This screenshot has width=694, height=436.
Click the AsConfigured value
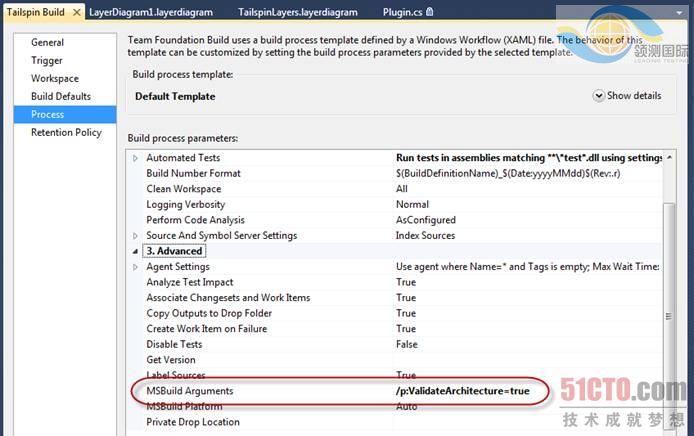point(425,220)
